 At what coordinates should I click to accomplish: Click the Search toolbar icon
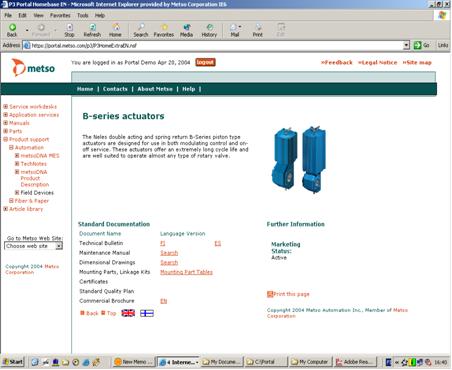(x=141, y=27)
